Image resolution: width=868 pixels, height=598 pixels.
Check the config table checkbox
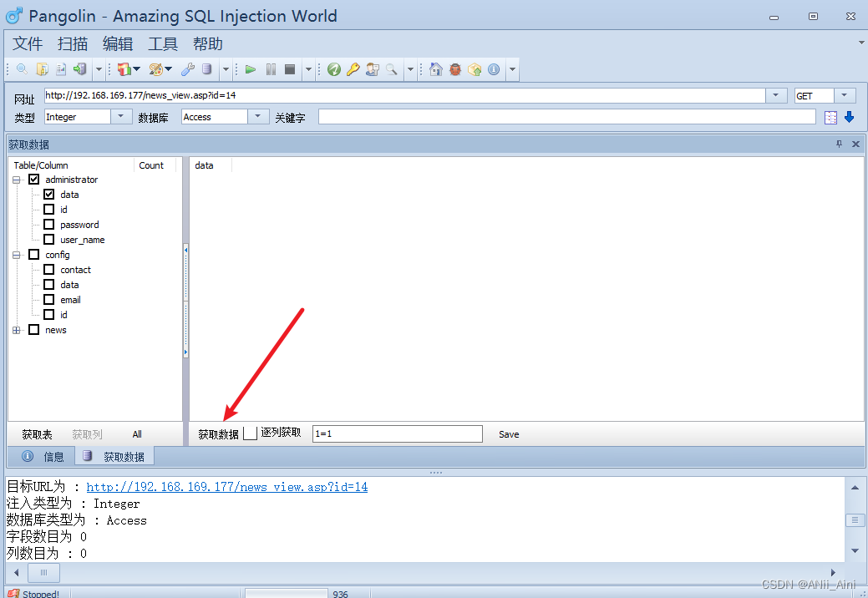(33, 254)
